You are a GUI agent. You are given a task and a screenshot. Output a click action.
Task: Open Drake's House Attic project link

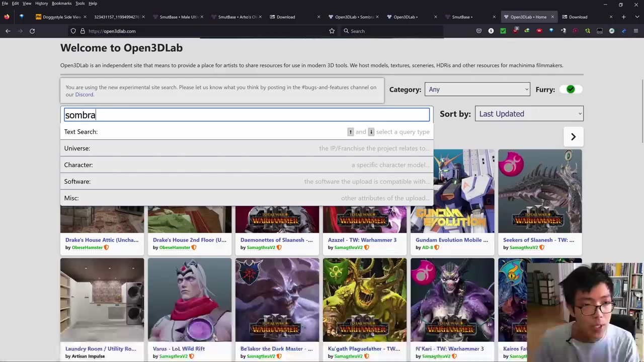pos(102,240)
